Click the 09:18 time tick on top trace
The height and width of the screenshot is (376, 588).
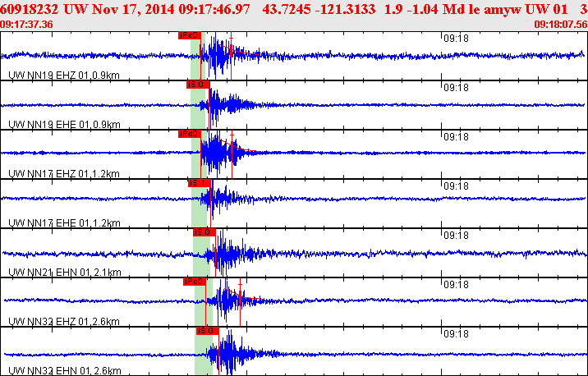456,38
